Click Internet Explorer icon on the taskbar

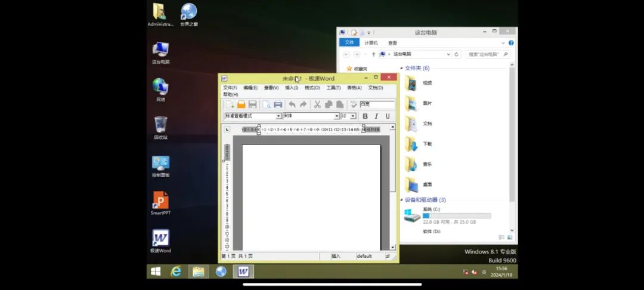(x=176, y=272)
